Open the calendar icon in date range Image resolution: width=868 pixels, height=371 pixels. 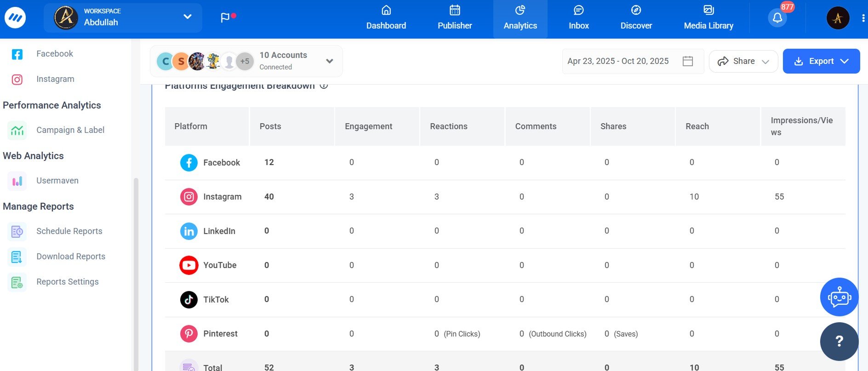pyautogui.click(x=687, y=61)
